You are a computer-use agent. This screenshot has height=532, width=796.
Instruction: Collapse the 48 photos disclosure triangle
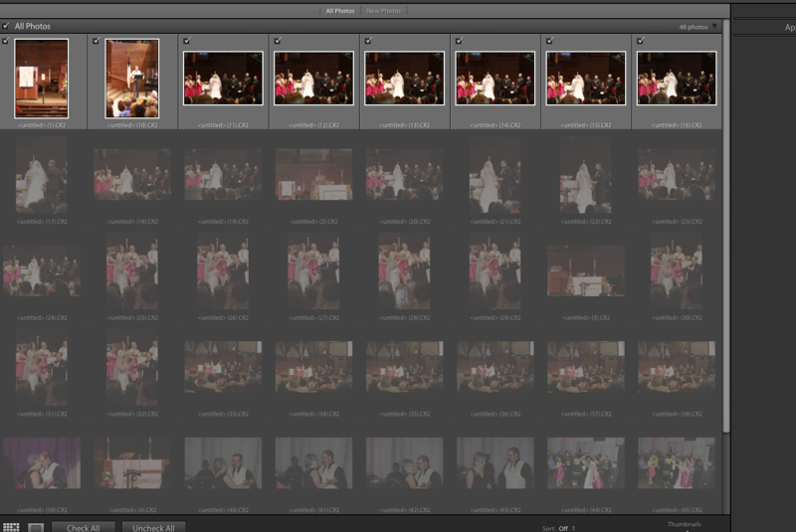[x=713, y=27]
